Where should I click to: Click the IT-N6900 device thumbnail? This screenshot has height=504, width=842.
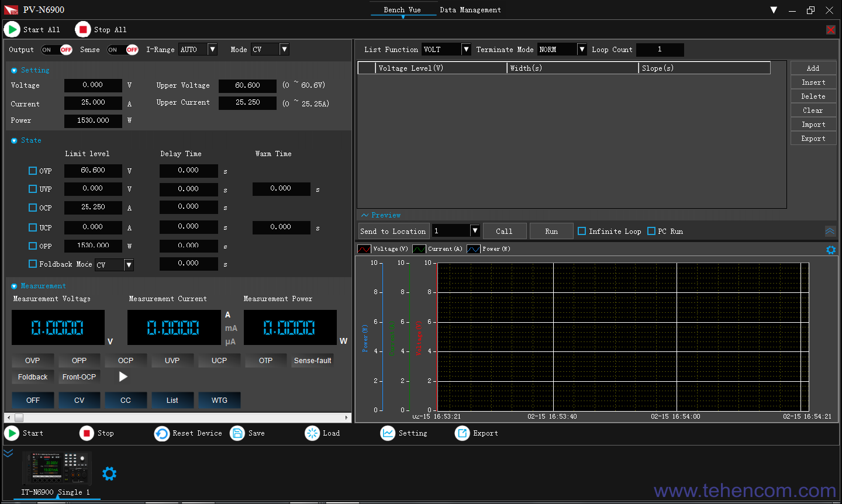click(x=57, y=468)
